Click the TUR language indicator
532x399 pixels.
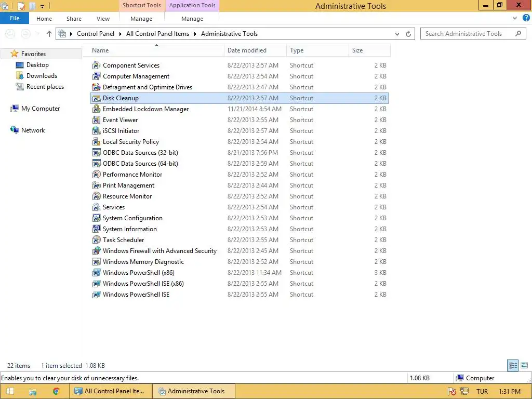tap(482, 392)
